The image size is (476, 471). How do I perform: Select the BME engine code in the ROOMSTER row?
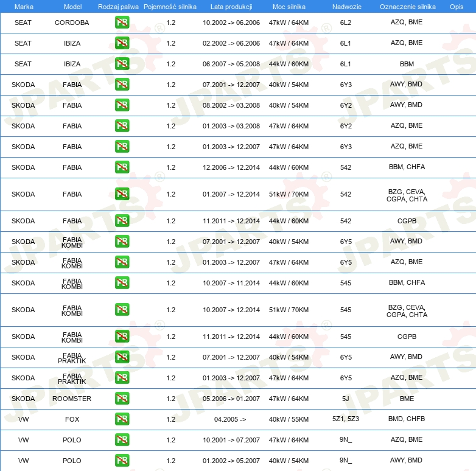point(407,399)
